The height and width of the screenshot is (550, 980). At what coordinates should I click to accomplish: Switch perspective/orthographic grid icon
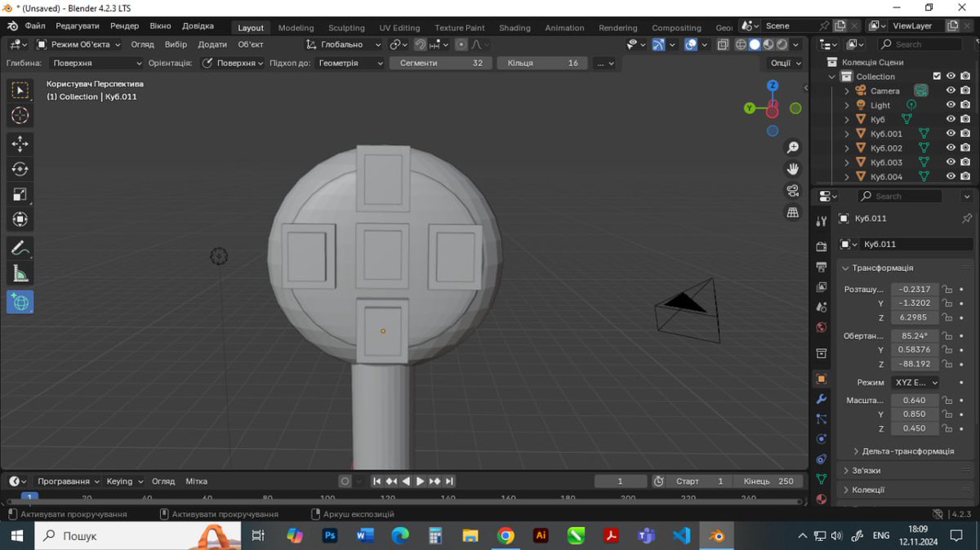click(x=792, y=212)
